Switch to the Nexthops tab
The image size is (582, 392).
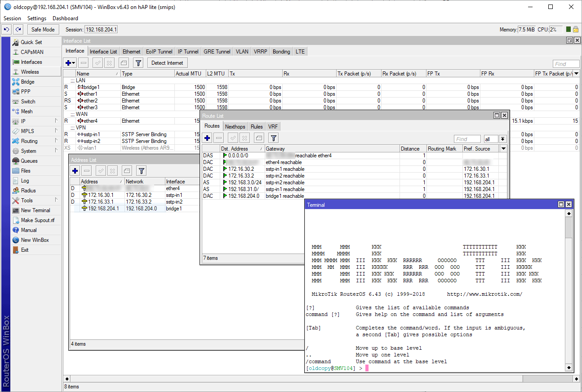click(x=235, y=127)
